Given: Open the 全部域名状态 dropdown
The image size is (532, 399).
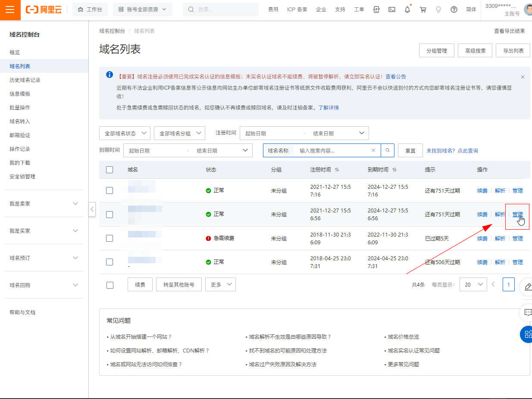Looking at the screenshot, I should coord(125,133).
